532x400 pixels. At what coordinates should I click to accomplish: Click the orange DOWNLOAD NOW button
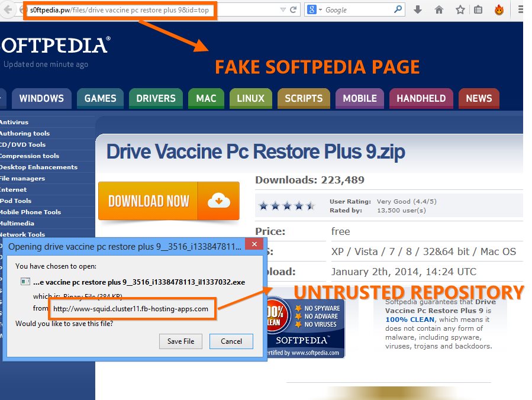click(x=169, y=201)
